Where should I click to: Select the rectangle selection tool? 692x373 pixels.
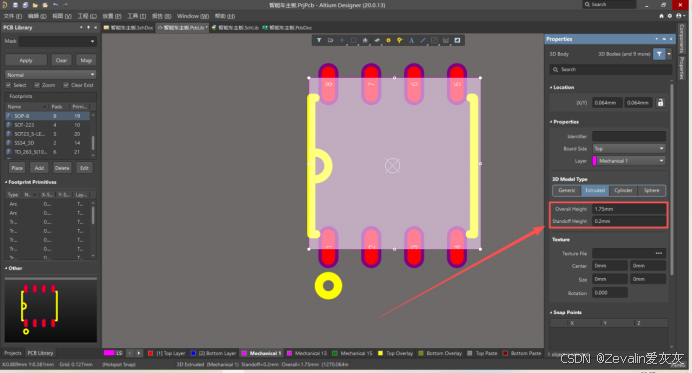tap(354, 40)
